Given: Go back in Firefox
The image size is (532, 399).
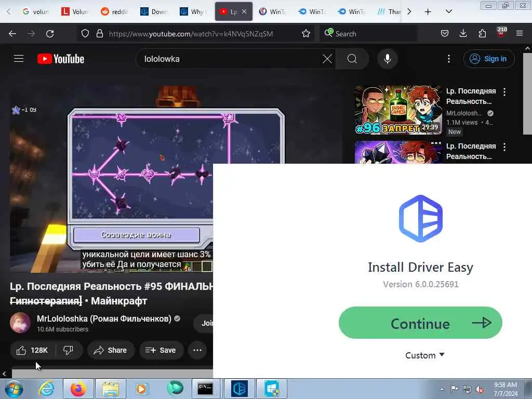Looking at the screenshot, I should click(12, 34).
